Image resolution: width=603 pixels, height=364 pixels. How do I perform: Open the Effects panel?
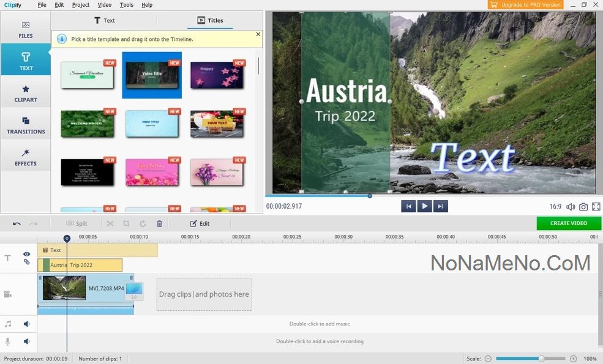click(x=26, y=157)
